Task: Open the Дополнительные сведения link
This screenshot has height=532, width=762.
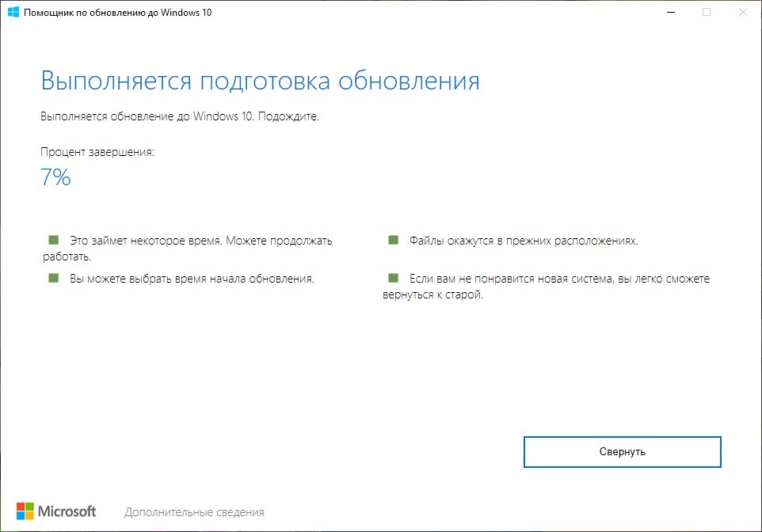Action: tap(194, 512)
